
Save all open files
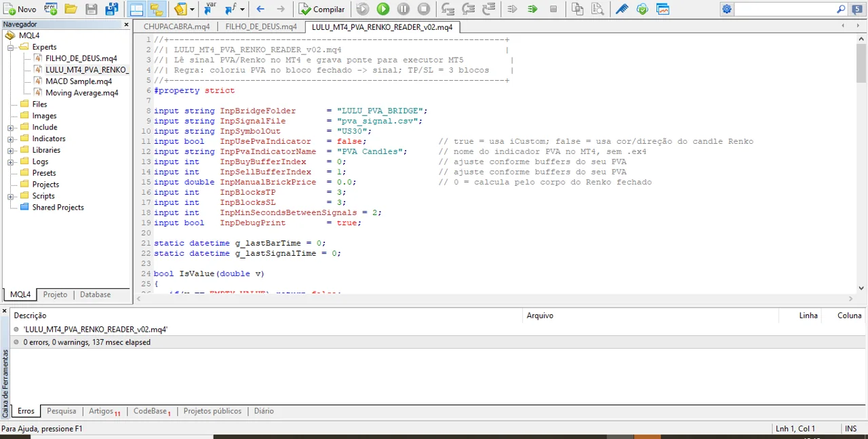pos(111,9)
